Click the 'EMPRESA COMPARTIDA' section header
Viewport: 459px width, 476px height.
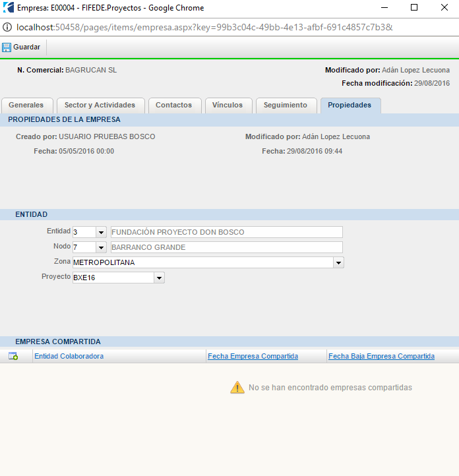[57, 342]
